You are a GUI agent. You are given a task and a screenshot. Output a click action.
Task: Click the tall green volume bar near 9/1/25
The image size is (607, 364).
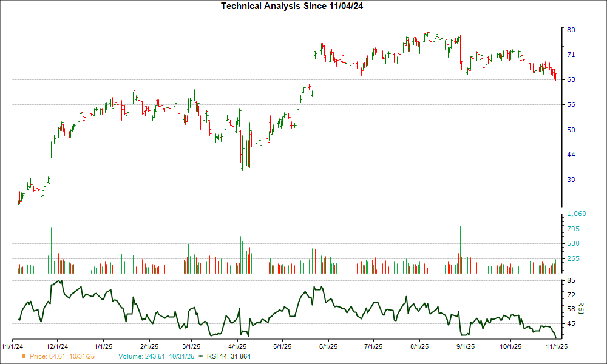(460, 249)
